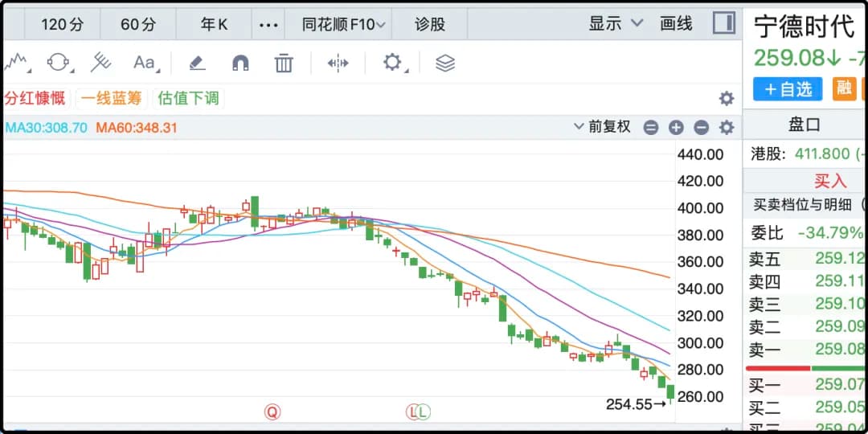Screen dimensions: 868x434
Task: Switch to the 60分 period tab
Action: pyautogui.click(x=138, y=24)
